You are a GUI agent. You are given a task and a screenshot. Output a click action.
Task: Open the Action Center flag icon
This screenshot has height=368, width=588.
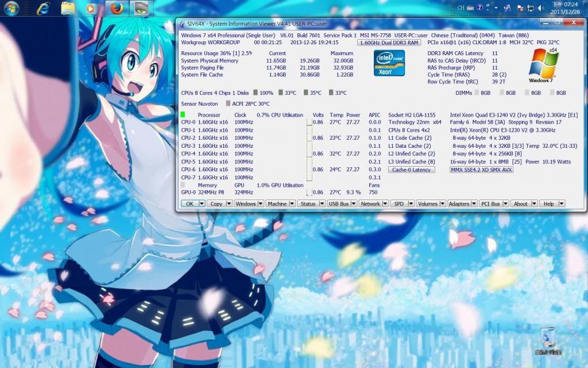(x=520, y=8)
